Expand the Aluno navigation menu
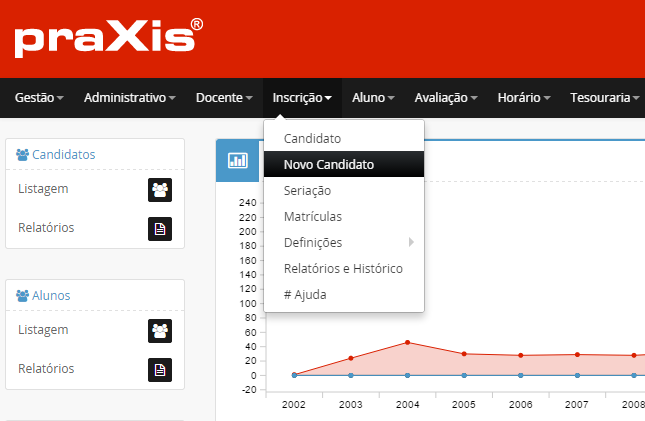 [x=373, y=98]
